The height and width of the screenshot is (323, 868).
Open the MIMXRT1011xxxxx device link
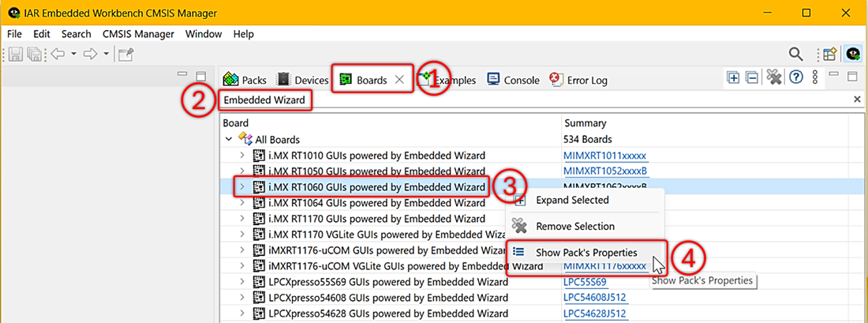point(604,156)
